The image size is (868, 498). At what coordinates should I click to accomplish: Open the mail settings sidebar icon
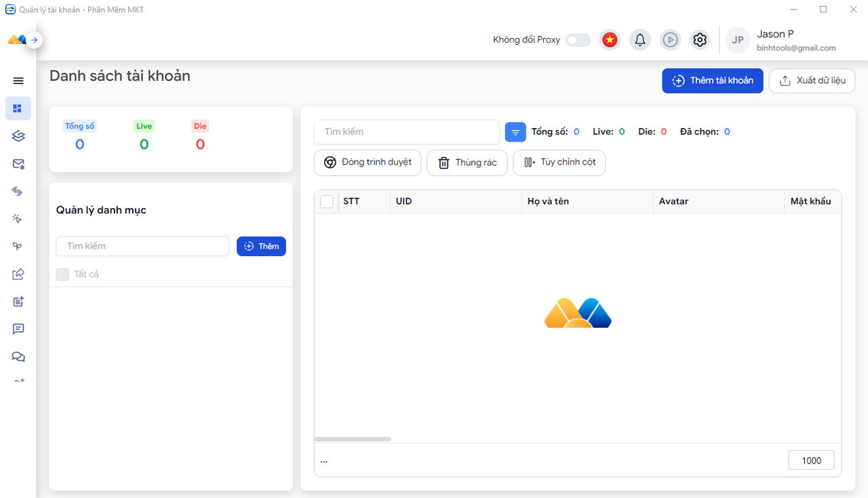18,164
